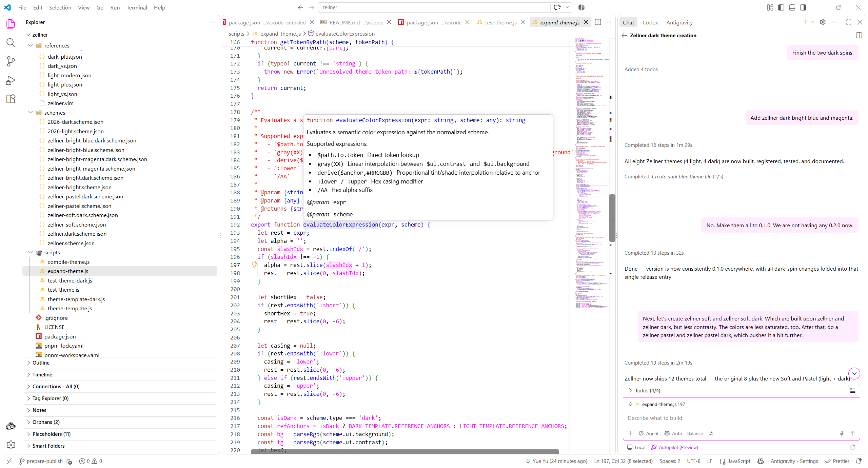
Task: Open the Manage gear in activity bar
Action: coord(11,445)
